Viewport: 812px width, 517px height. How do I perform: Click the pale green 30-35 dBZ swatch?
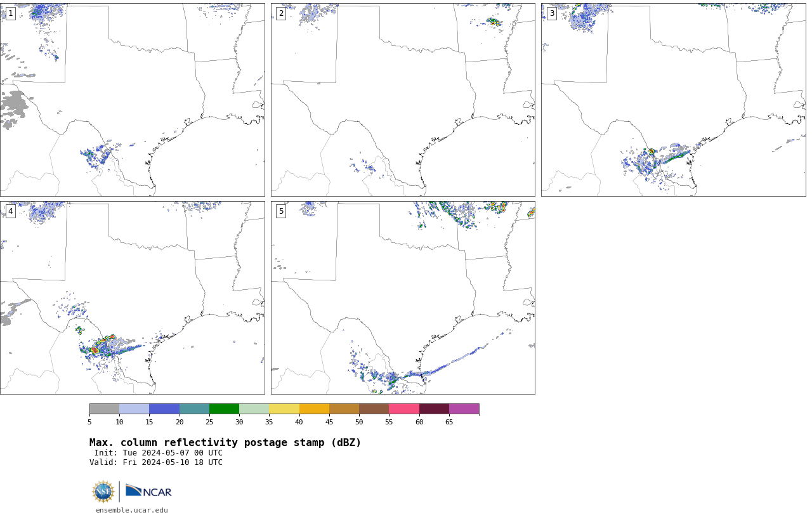tap(254, 409)
